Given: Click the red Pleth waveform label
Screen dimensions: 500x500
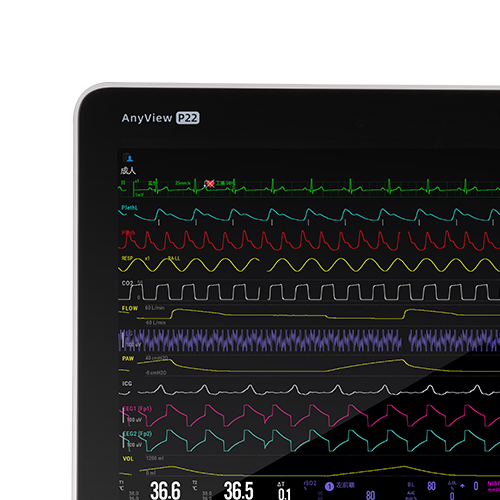Looking at the screenshot, I should [x=128, y=233].
